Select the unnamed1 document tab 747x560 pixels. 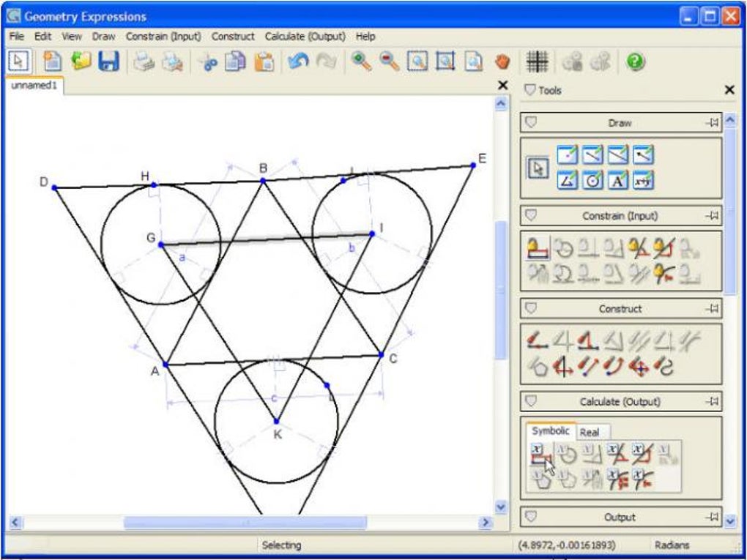tap(34, 86)
